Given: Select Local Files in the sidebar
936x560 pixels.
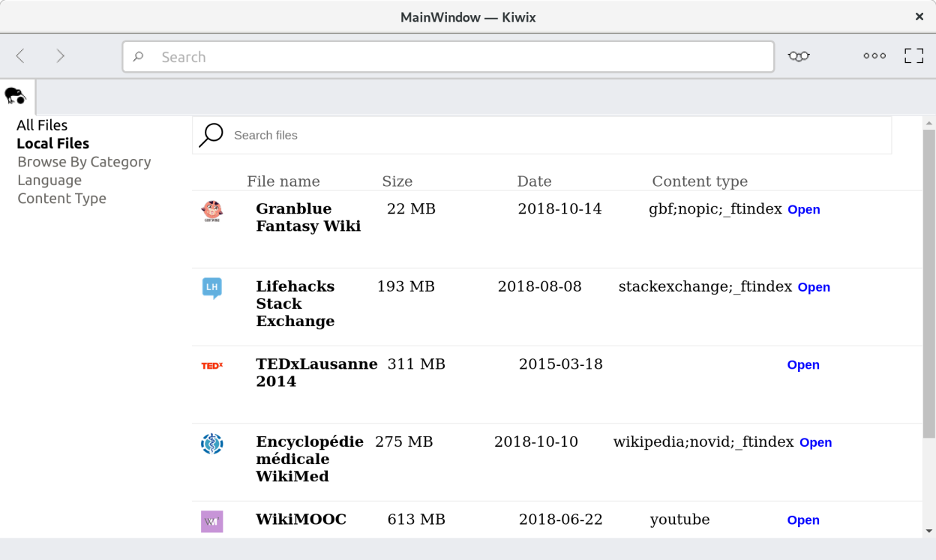Looking at the screenshot, I should (x=52, y=143).
